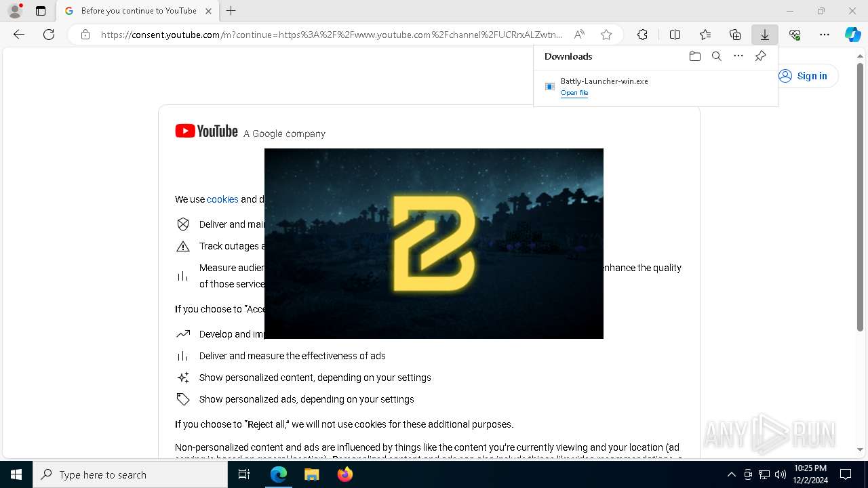Click 'Deliver and measure the effectiveness of ads' text
Viewport: 868px width, 488px height.
[292, 356]
